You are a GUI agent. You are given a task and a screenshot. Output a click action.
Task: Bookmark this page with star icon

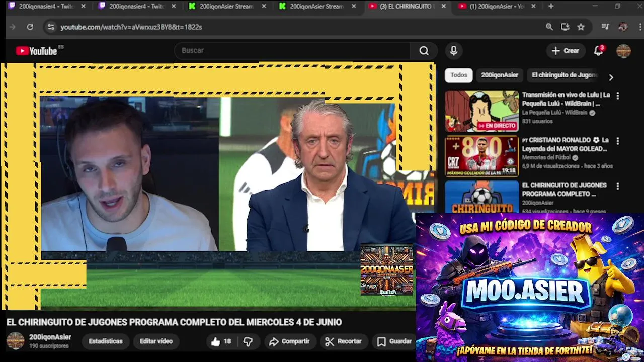click(581, 27)
